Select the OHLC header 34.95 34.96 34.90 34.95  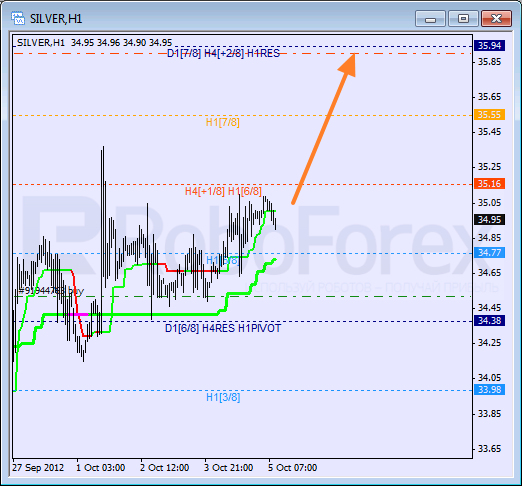(x=122, y=43)
